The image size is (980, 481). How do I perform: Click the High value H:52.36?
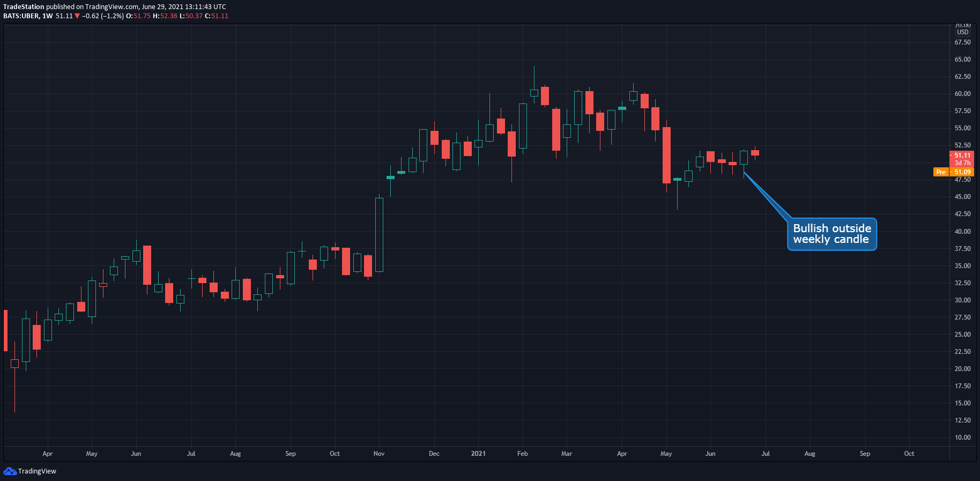point(165,16)
